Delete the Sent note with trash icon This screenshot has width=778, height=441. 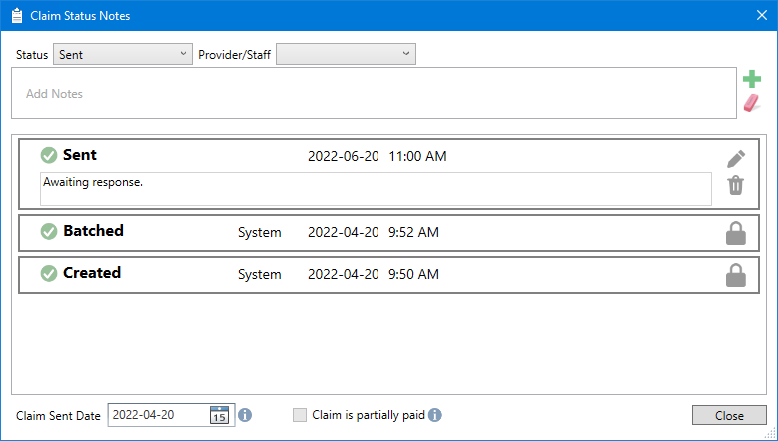736,185
